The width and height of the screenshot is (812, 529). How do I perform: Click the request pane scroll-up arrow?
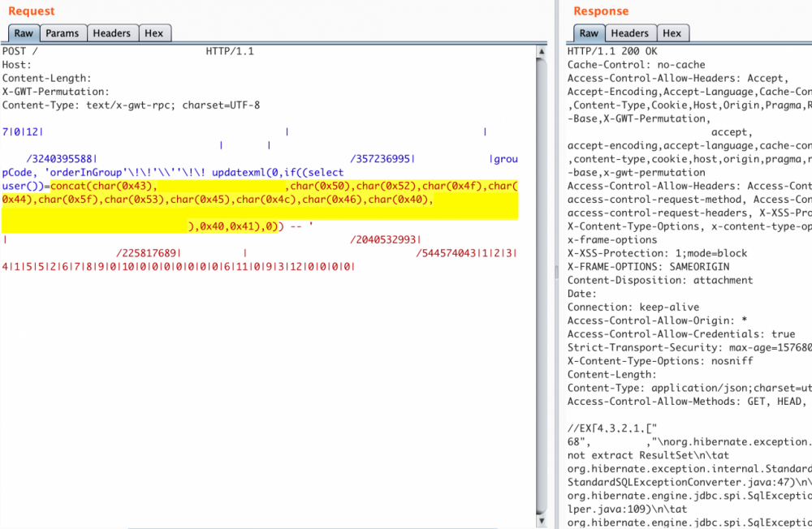coord(542,52)
